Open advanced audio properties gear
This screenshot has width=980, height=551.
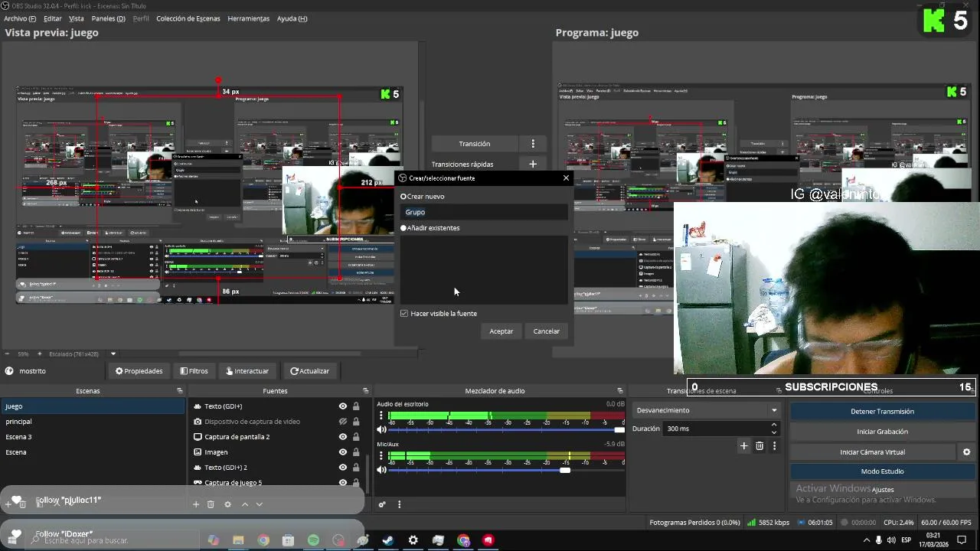click(382, 504)
